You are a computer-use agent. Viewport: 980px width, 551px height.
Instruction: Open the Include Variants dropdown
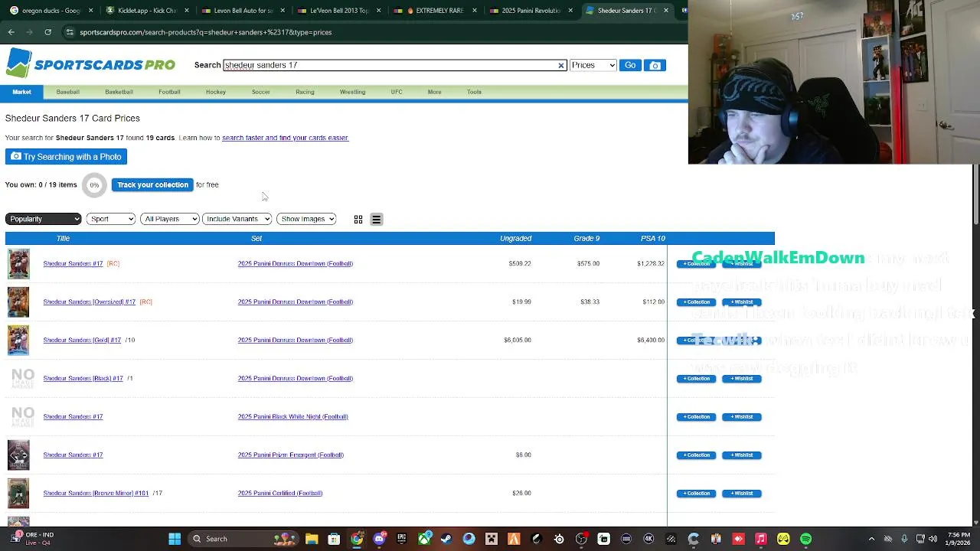point(237,219)
